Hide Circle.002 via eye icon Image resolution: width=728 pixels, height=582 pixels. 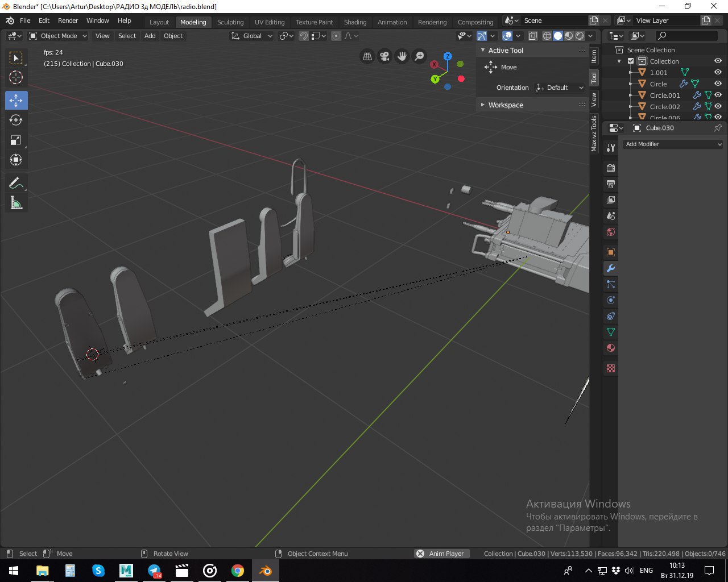pos(718,107)
